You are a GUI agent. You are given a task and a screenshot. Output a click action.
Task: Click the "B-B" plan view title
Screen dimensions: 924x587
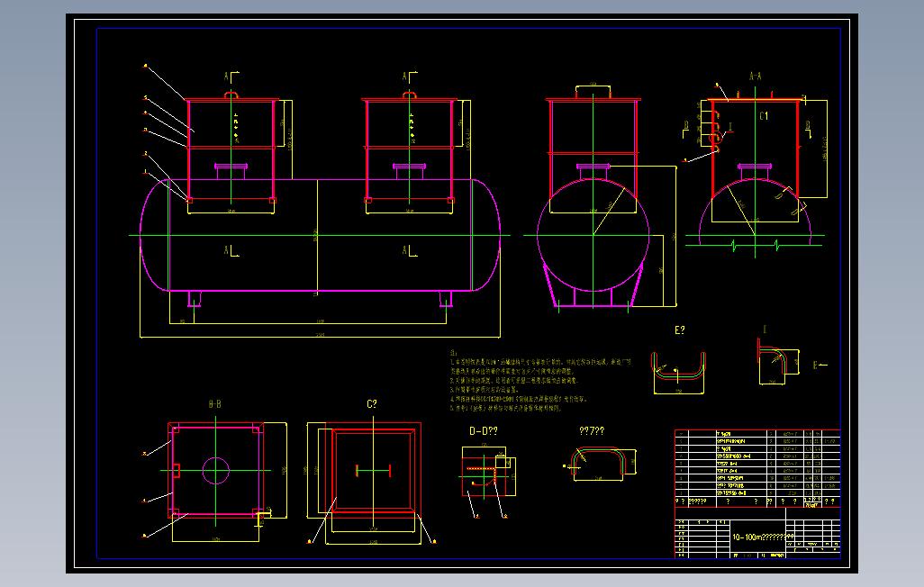(x=215, y=404)
